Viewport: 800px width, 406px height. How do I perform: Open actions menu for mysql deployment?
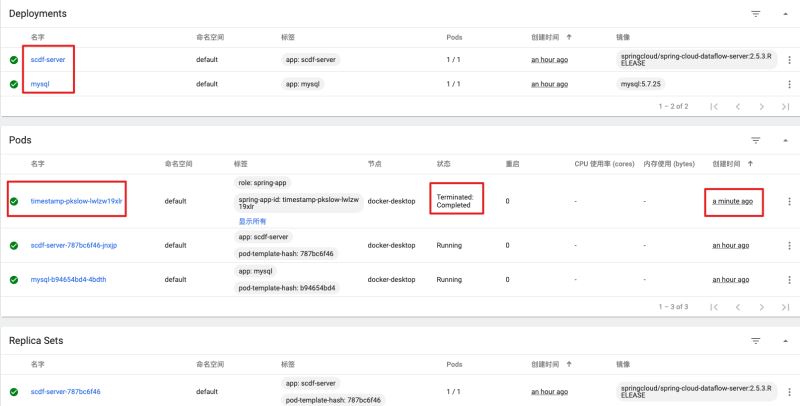(789, 84)
